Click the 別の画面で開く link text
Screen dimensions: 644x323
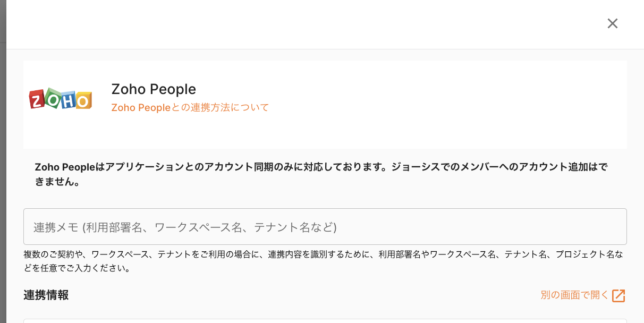(574, 295)
